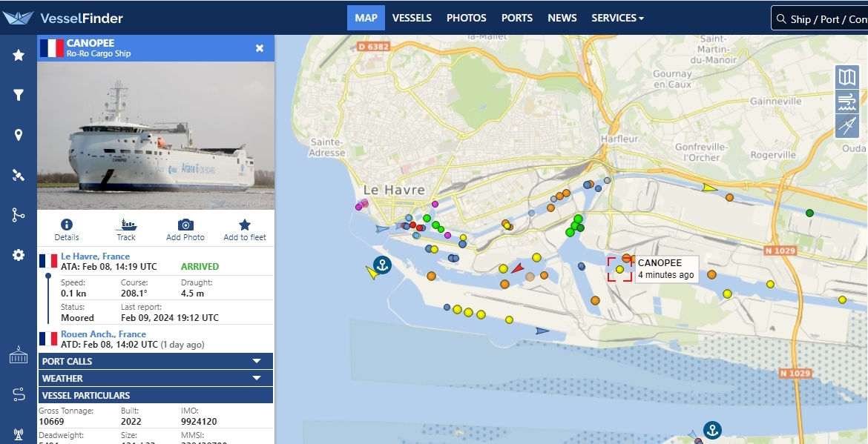Screen dimensions: 868x444
Task: Open the vessel filter funnel icon
Action: [19, 95]
